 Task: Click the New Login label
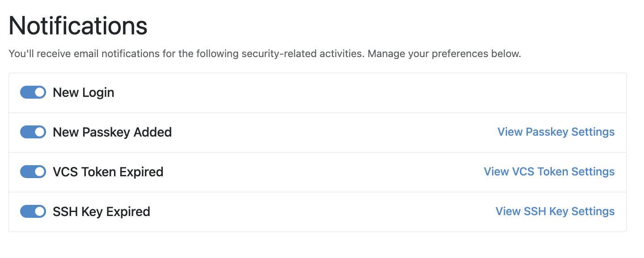(83, 92)
